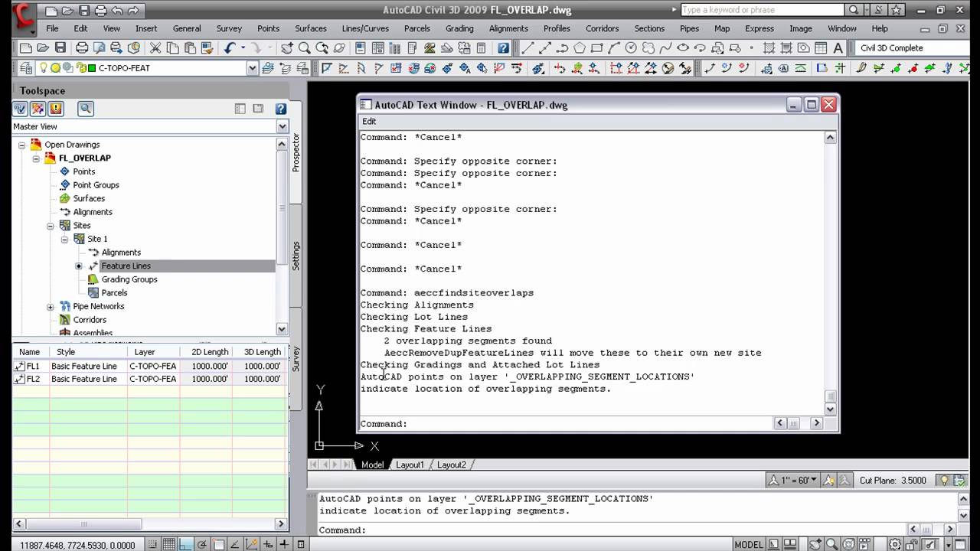Click the Toolspace help question icon

(281, 109)
